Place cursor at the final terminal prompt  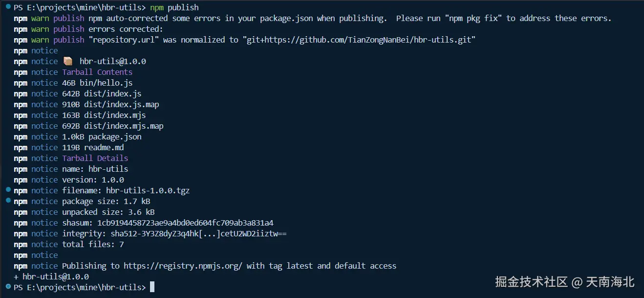click(x=152, y=287)
